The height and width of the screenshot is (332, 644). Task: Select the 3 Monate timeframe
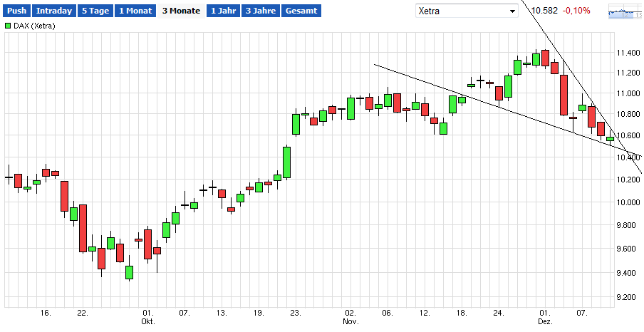[181, 11]
